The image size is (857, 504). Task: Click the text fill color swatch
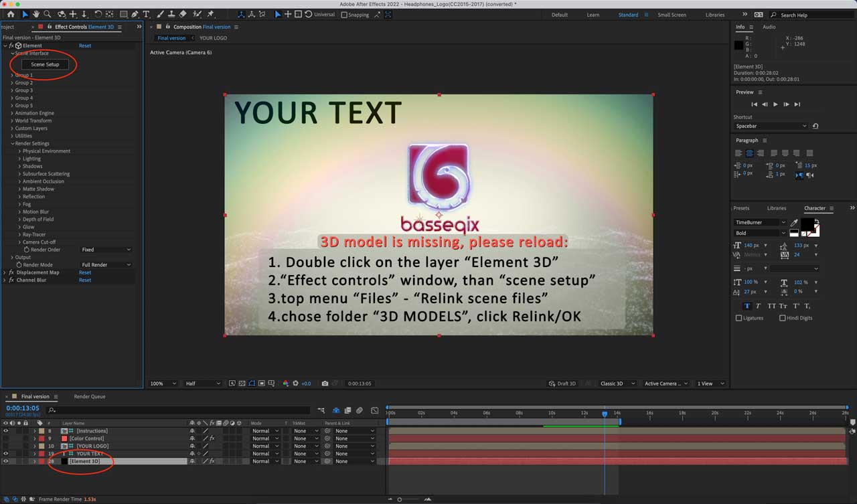click(807, 224)
